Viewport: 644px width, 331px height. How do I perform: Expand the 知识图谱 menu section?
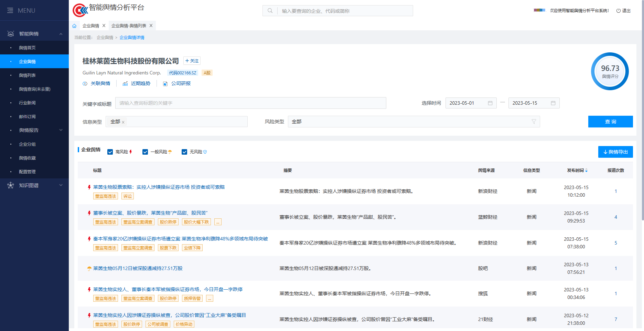click(x=61, y=185)
